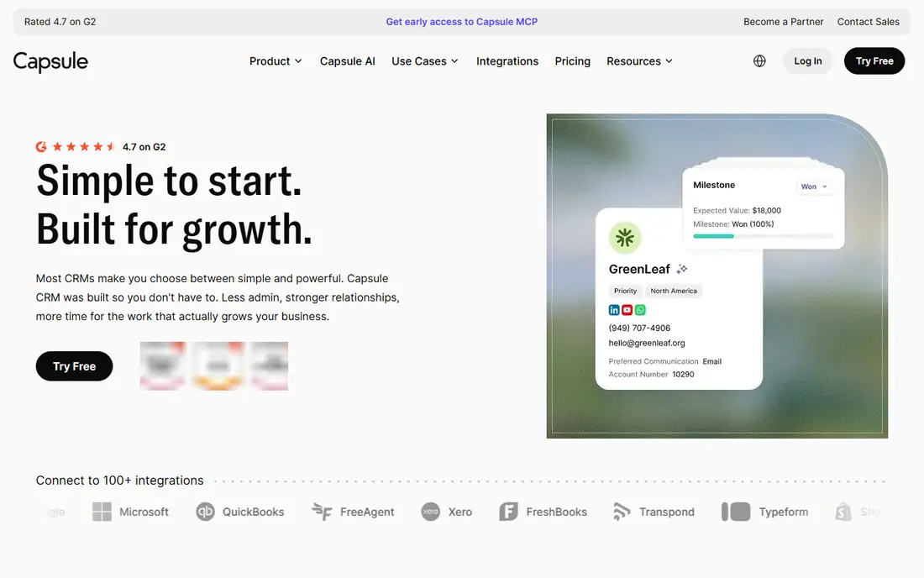Screen dimensions: 924x578
Task: Click the Capsule logo
Action: pyautogui.click(x=50, y=61)
